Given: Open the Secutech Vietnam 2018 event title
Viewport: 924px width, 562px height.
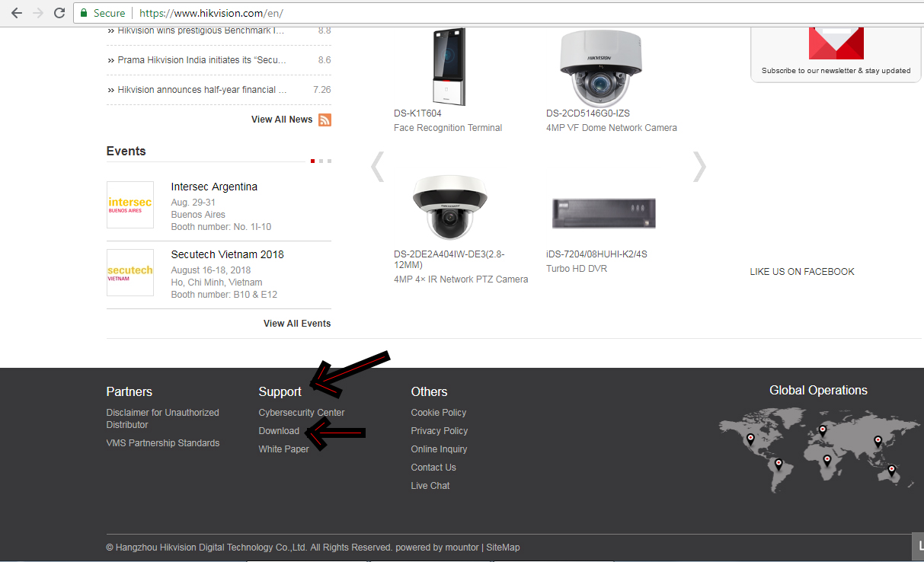Looking at the screenshot, I should pyautogui.click(x=228, y=254).
